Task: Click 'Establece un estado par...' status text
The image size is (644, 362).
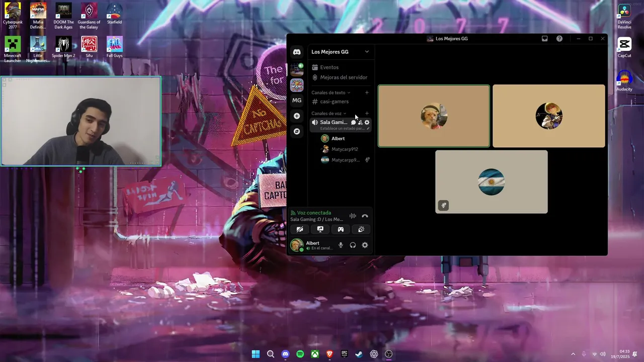Action: pos(342,128)
